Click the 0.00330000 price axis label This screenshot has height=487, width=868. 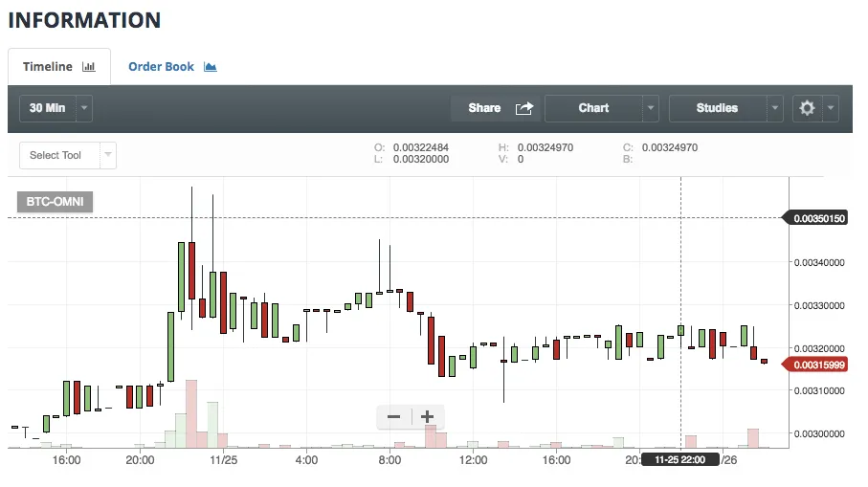[819, 305]
